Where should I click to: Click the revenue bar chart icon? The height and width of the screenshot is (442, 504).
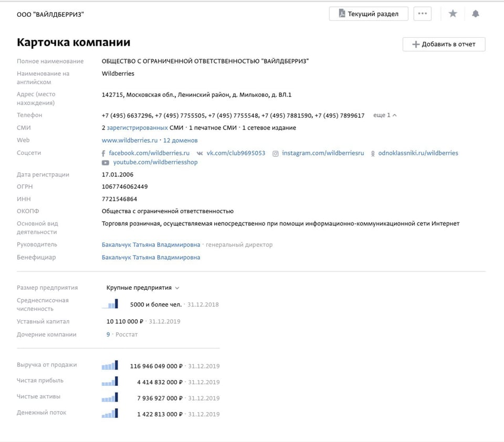(110, 366)
